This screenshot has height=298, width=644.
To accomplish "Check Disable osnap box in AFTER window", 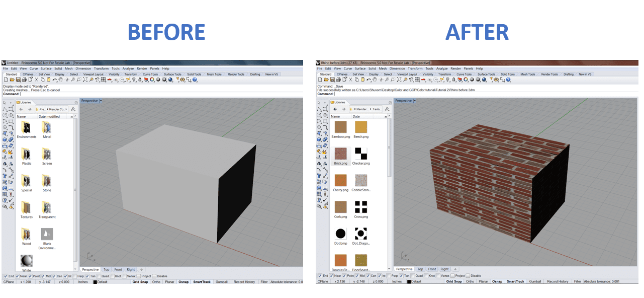I will (468, 276).
